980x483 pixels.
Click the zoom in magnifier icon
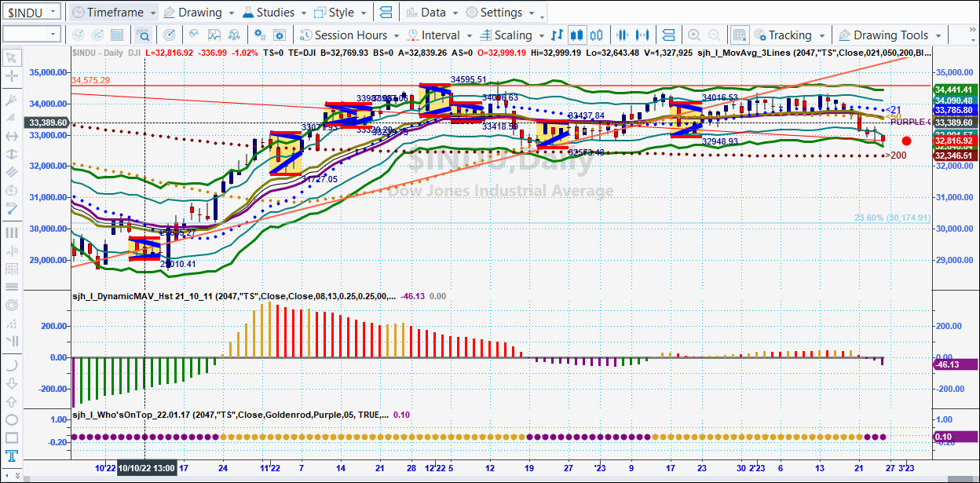[x=694, y=35]
